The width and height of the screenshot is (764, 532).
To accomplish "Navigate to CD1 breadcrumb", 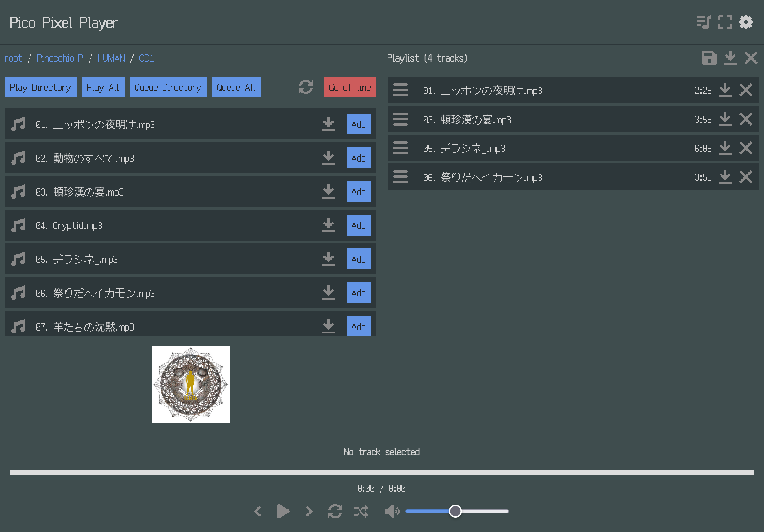I will pos(146,58).
